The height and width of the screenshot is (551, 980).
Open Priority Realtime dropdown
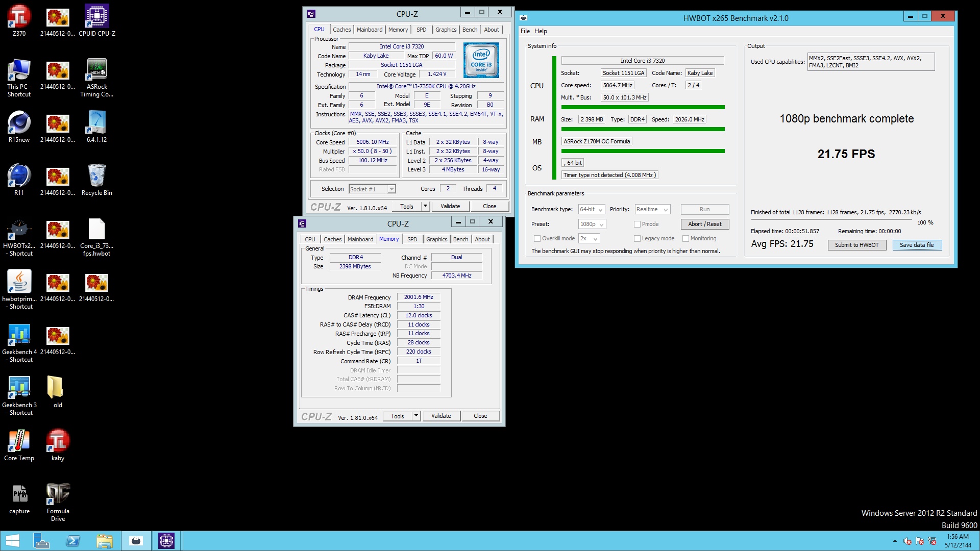coord(652,209)
